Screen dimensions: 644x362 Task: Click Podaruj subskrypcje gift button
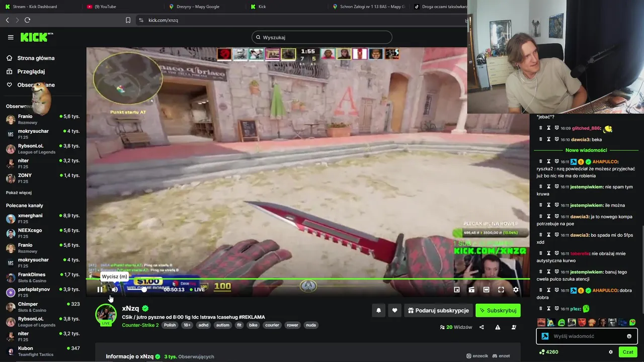point(438,310)
